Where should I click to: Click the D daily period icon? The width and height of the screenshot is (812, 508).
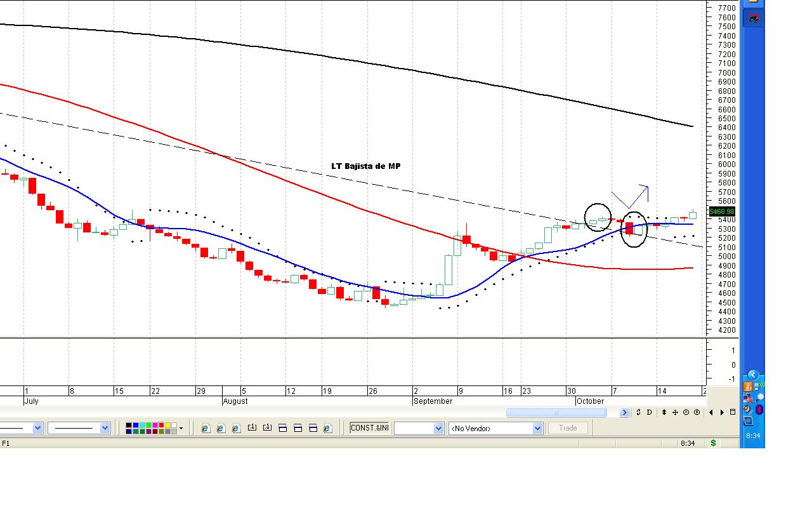[650, 412]
